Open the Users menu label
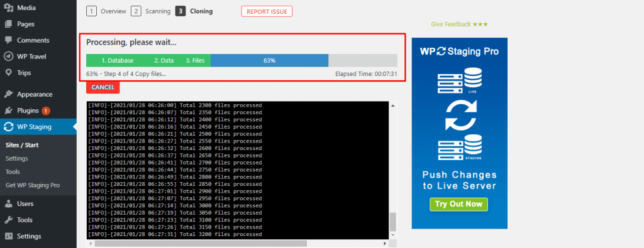644x248 pixels. point(25,203)
